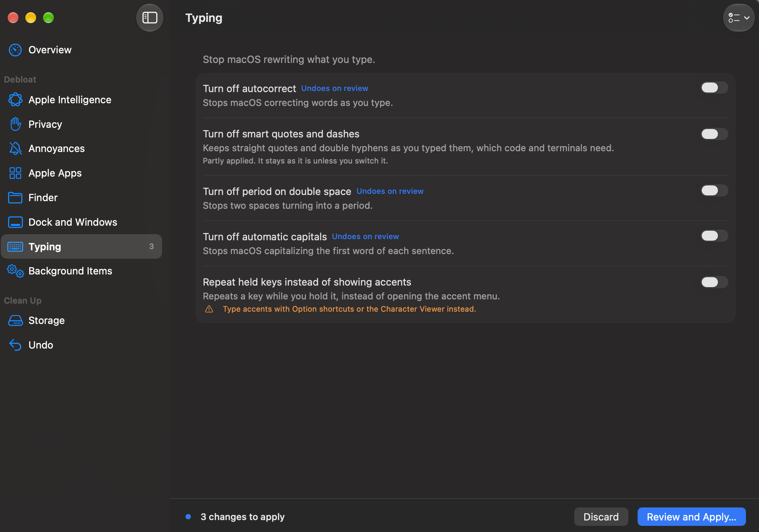Click the Typing keyboard icon

coord(15,246)
